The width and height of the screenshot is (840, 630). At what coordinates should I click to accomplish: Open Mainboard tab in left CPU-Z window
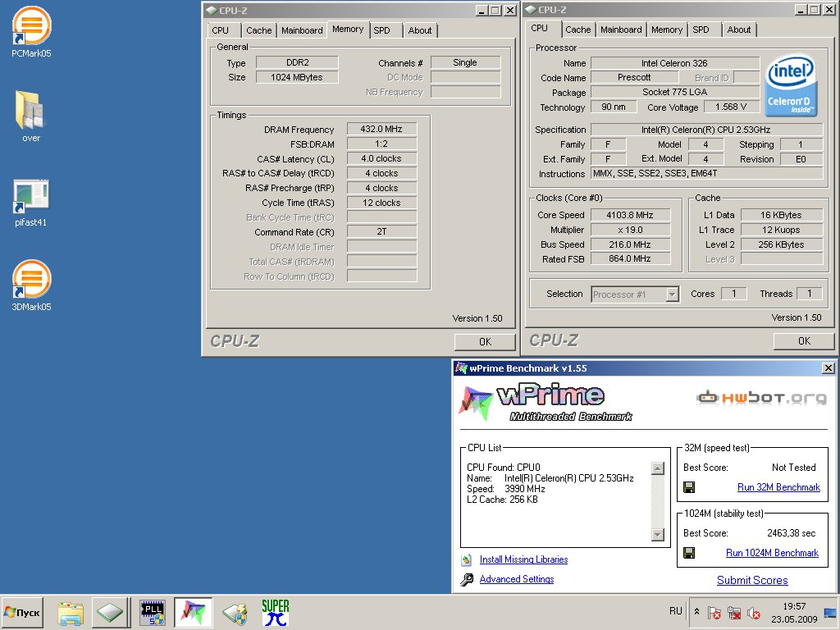[x=302, y=30]
